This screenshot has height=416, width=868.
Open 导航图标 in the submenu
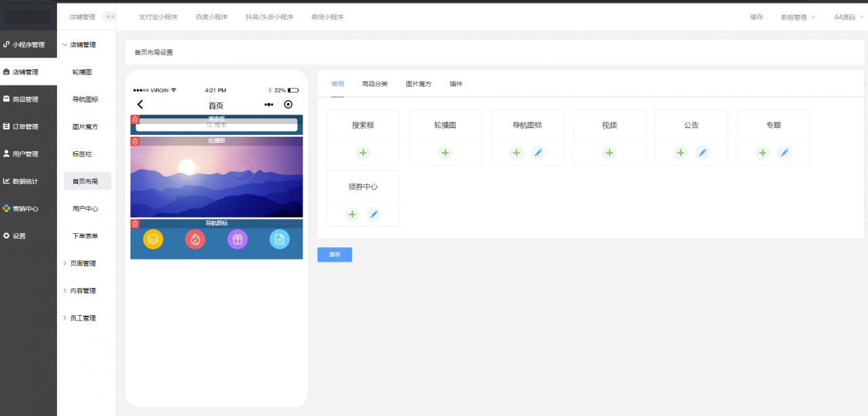[86, 99]
